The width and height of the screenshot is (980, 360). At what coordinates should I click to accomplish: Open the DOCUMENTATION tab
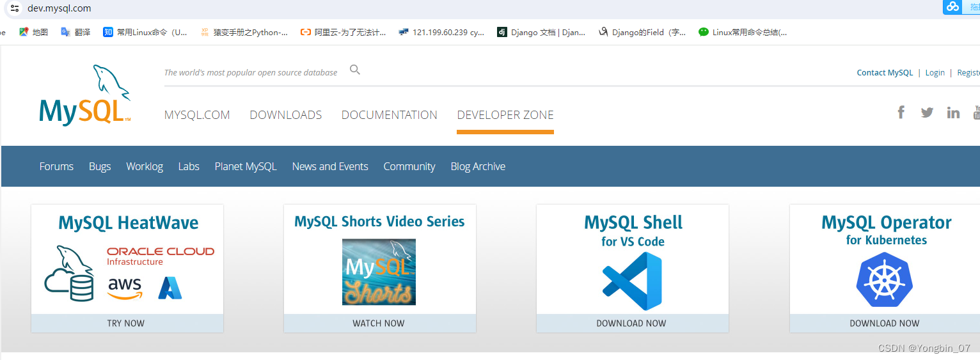(390, 115)
